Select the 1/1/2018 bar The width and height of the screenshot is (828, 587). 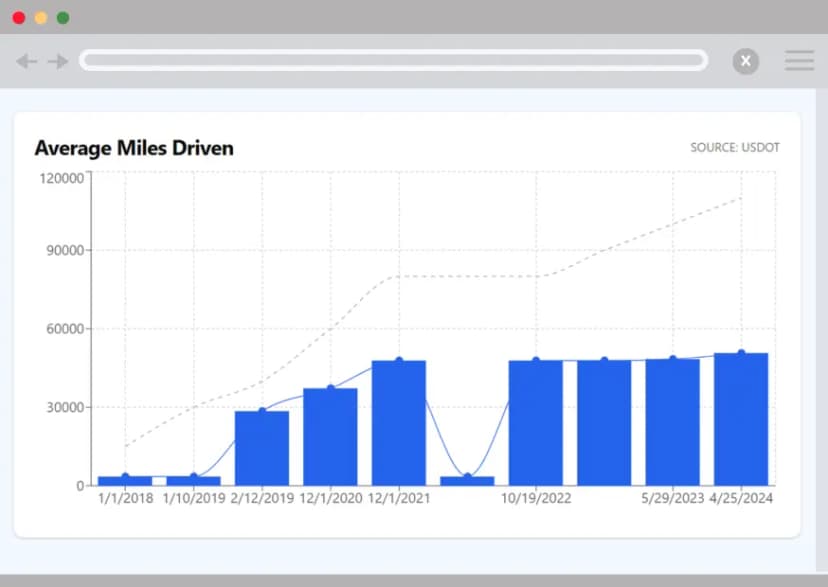point(125,481)
